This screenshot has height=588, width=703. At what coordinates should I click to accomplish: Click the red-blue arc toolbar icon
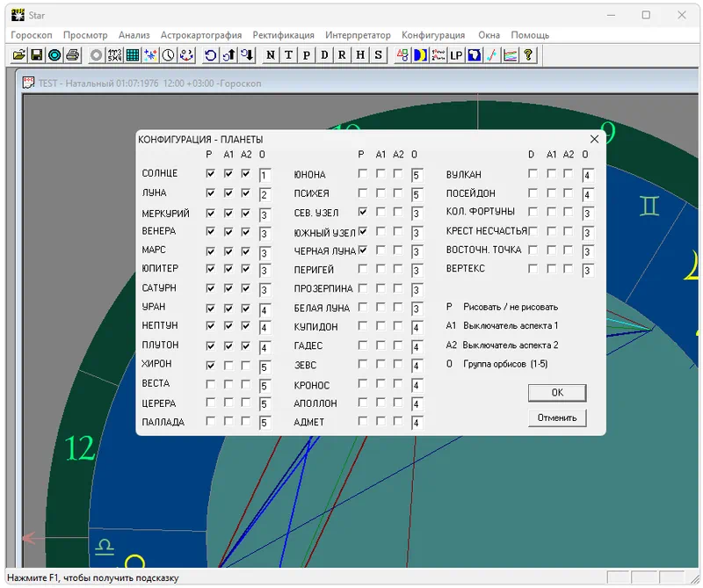[186, 55]
